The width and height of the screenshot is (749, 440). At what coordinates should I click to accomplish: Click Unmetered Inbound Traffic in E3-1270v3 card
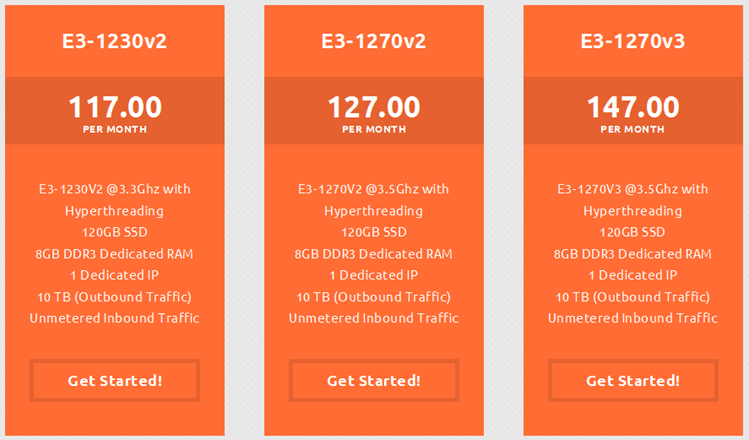pyautogui.click(x=633, y=318)
